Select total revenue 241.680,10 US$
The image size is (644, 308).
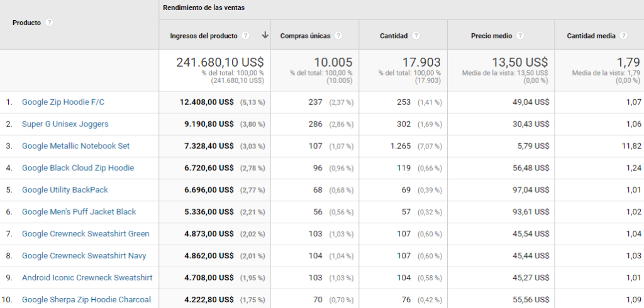220,62
